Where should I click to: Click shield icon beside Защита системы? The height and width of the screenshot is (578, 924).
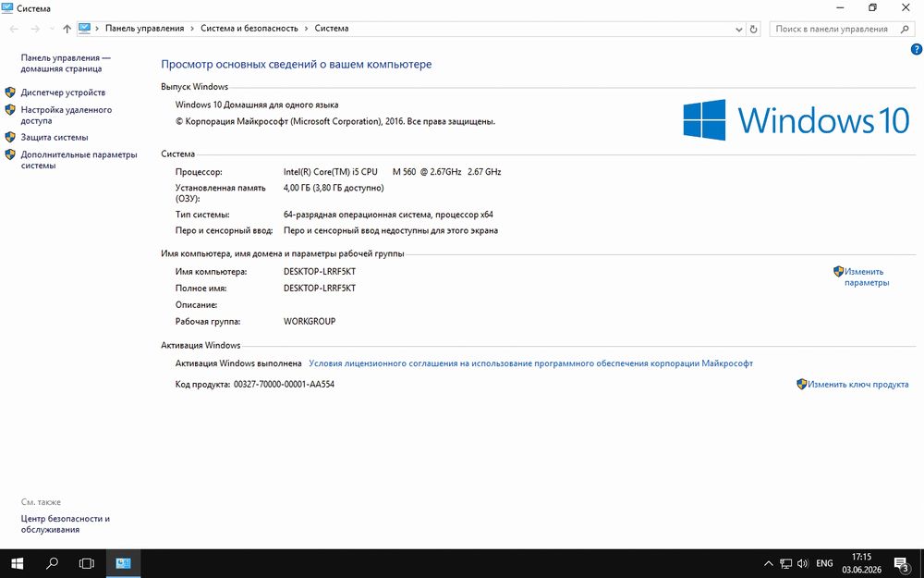pyautogui.click(x=10, y=137)
